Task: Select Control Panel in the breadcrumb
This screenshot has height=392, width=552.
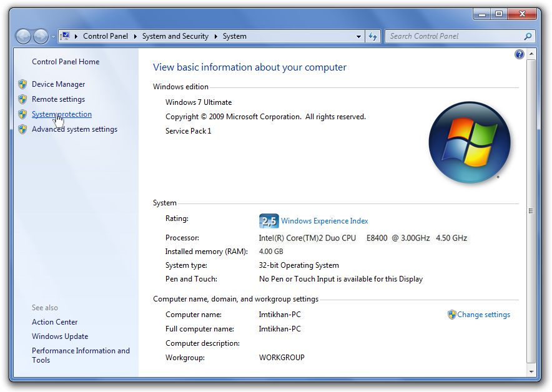Action: 106,36
